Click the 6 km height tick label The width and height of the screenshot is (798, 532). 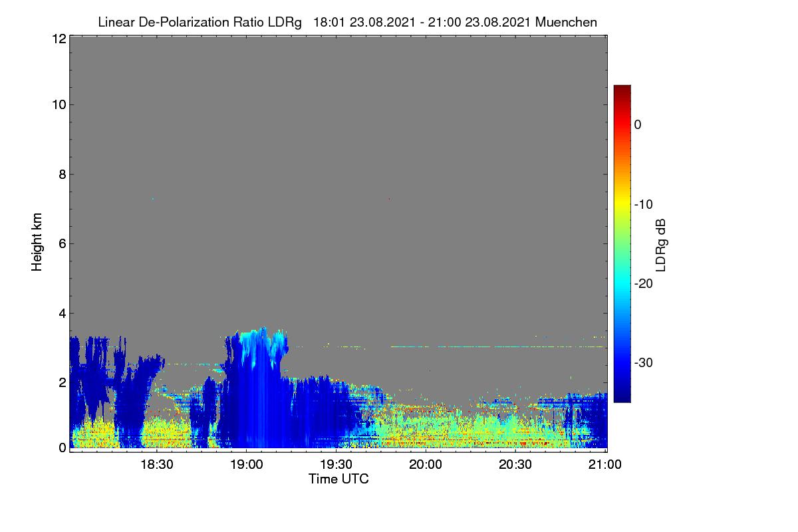62,243
